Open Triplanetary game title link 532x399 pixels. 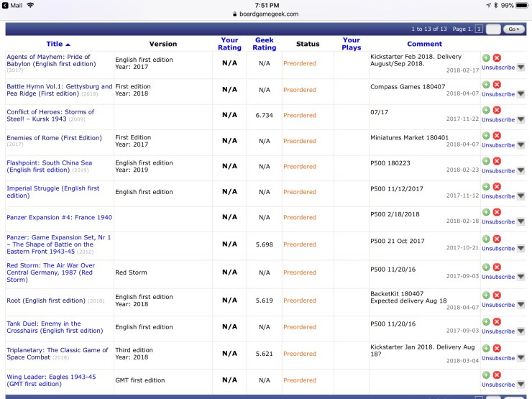click(58, 354)
